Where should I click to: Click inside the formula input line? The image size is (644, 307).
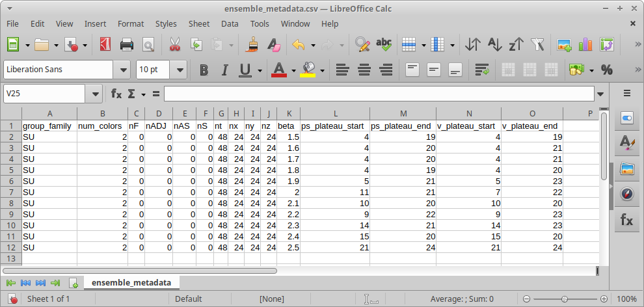[379, 94]
